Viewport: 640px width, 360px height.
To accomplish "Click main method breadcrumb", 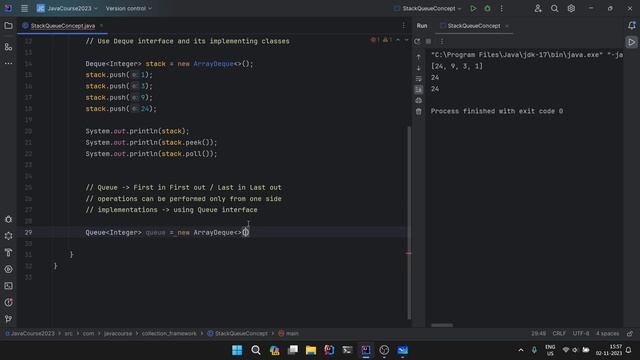I will coord(289,333).
